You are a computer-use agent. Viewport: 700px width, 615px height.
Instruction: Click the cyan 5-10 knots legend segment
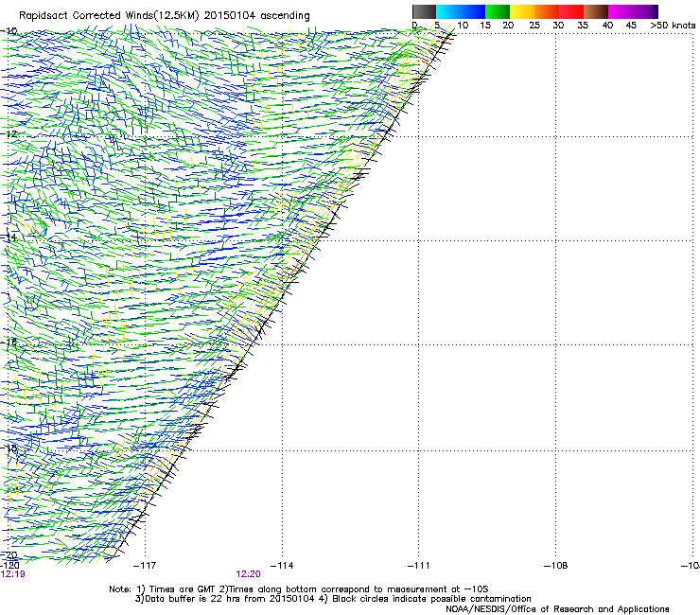point(448,11)
